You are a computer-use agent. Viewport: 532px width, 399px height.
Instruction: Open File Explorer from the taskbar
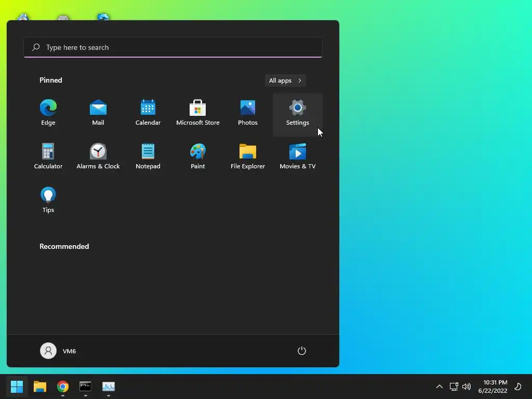pos(39,387)
